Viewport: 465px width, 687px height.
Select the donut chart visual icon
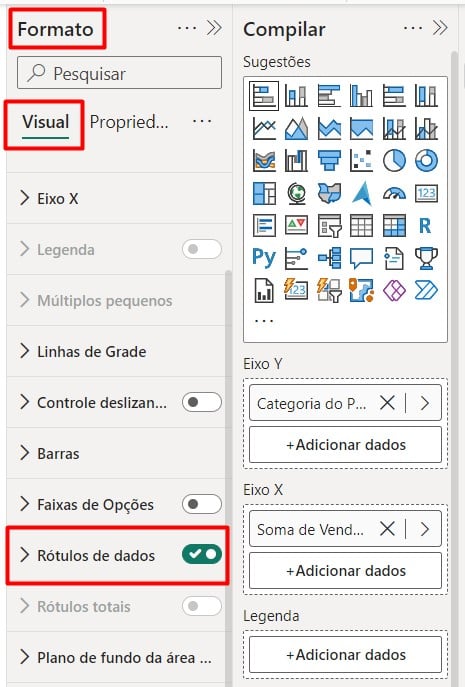tap(426, 161)
